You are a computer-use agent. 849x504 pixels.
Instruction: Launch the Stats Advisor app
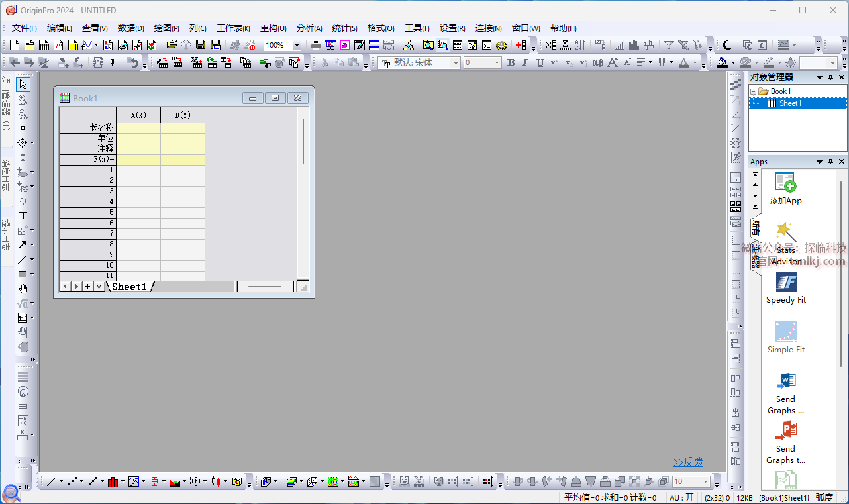(786, 238)
